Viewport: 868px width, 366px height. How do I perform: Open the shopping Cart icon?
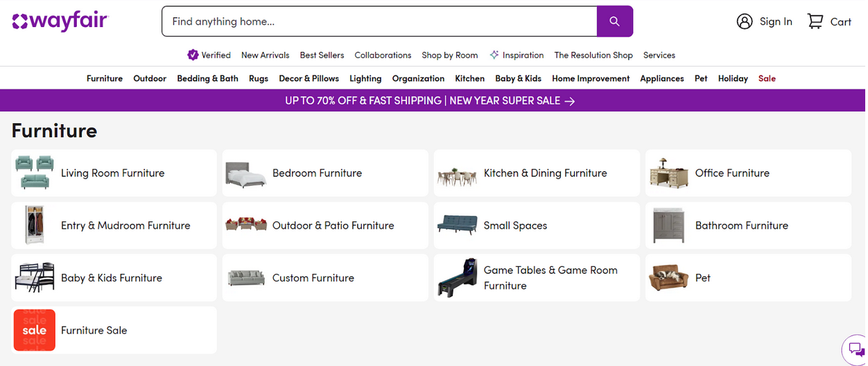tap(815, 21)
